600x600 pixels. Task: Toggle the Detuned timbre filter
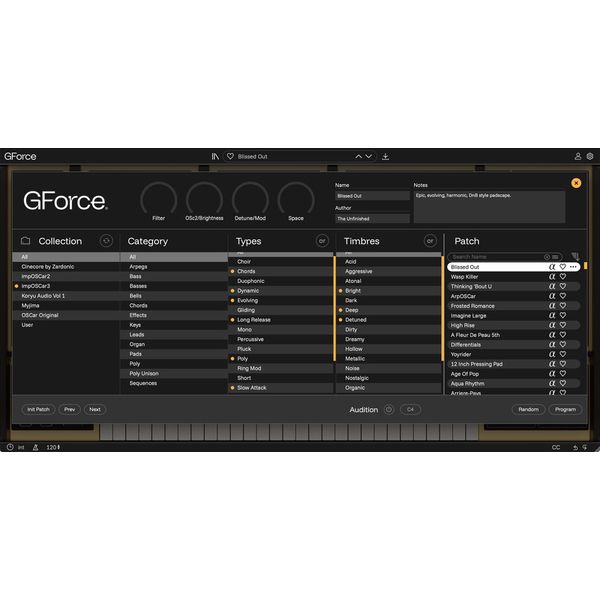(x=389, y=320)
